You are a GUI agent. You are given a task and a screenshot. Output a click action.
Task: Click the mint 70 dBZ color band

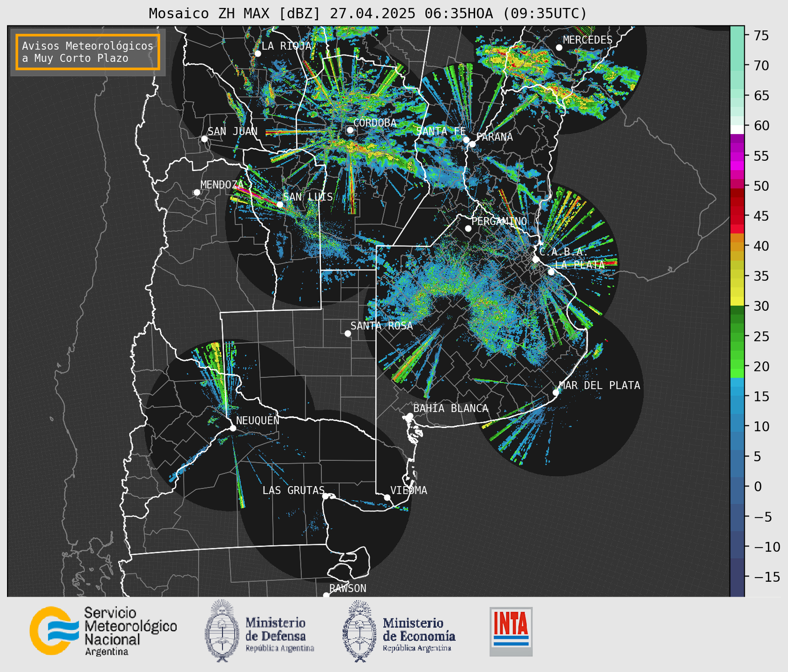tap(737, 65)
